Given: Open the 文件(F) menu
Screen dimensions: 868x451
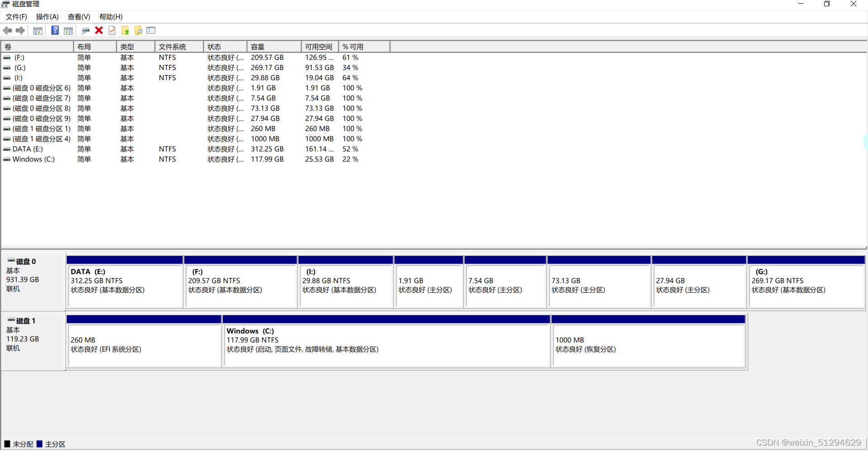Looking at the screenshot, I should (16, 17).
